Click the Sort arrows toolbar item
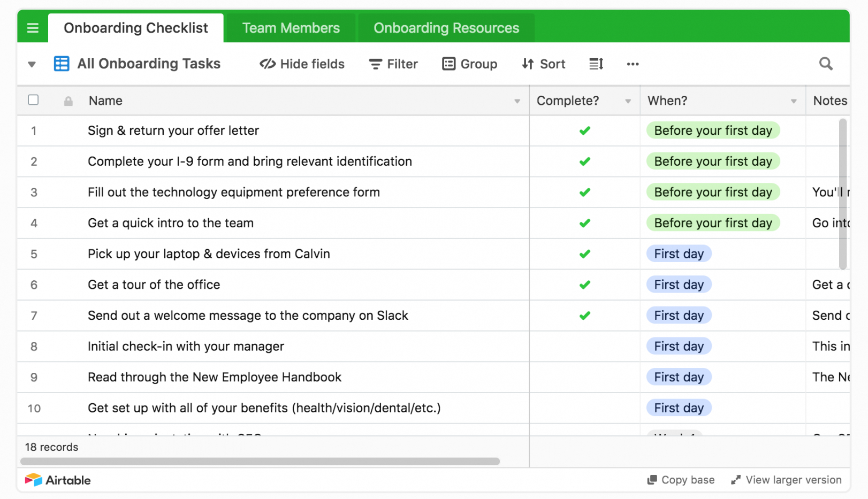This screenshot has width=868, height=499. tap(543, 64)
